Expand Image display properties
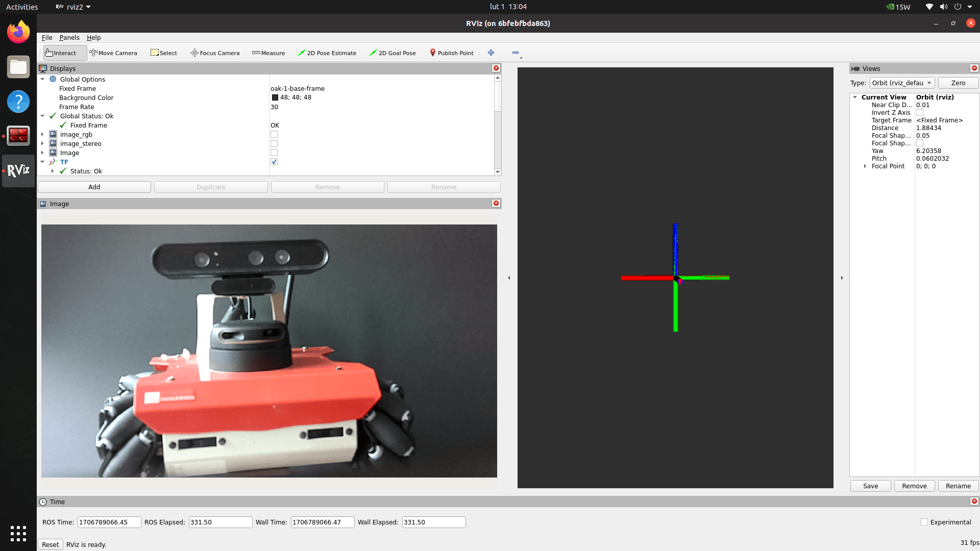This screenshot has height=551, width=980. click(42, 153)
